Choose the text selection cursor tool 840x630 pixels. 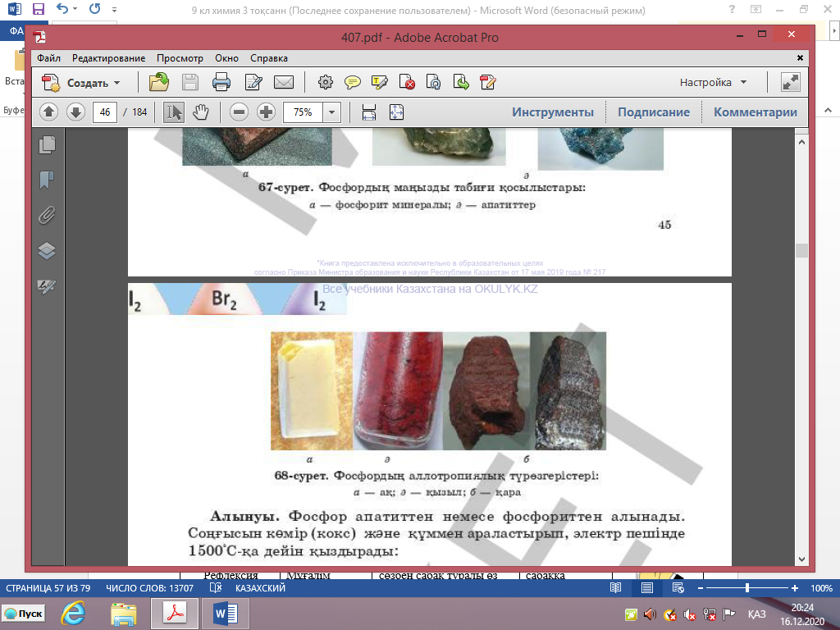coord(174,112)
